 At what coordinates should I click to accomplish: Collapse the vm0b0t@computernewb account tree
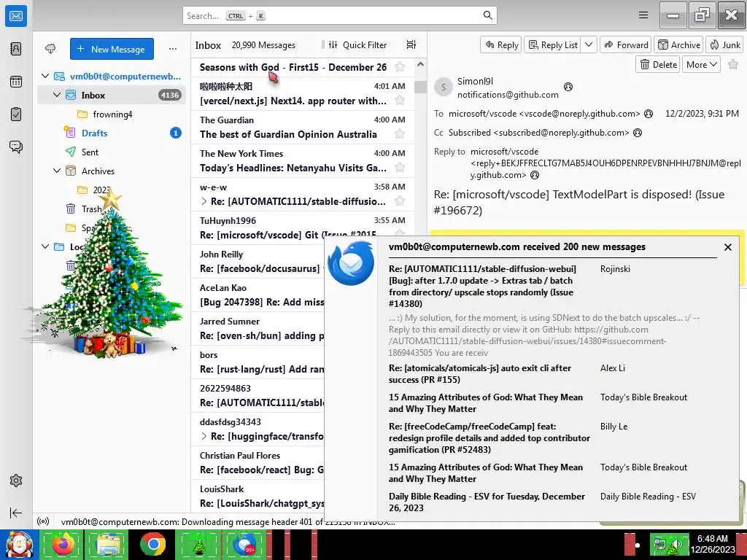(x=45, y=76)
